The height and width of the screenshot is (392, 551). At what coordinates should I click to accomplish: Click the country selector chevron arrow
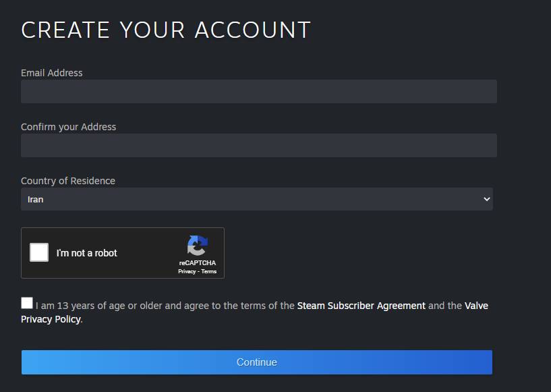tap(487, 199)
